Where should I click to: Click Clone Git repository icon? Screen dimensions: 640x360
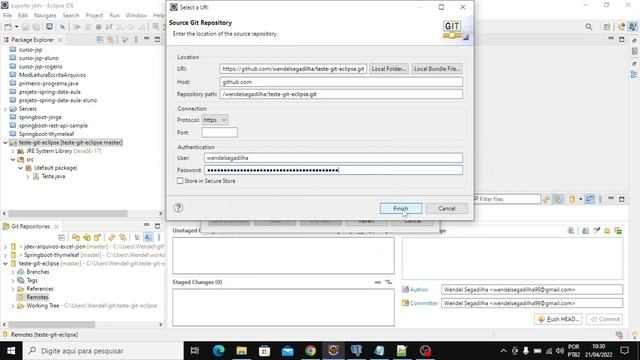(x=87, y=237)
